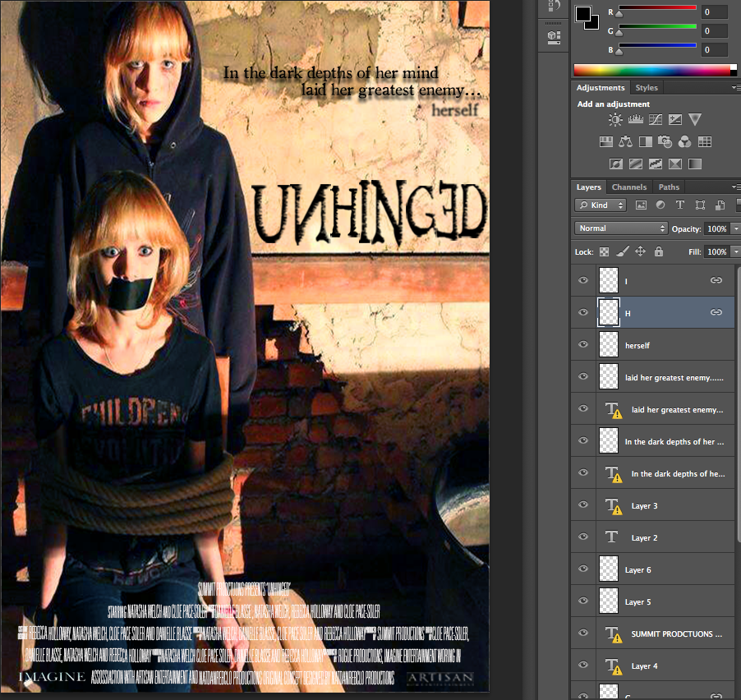Click the Opacity 100% input field
Screen dimensions: 741x700
coord(717,228)
